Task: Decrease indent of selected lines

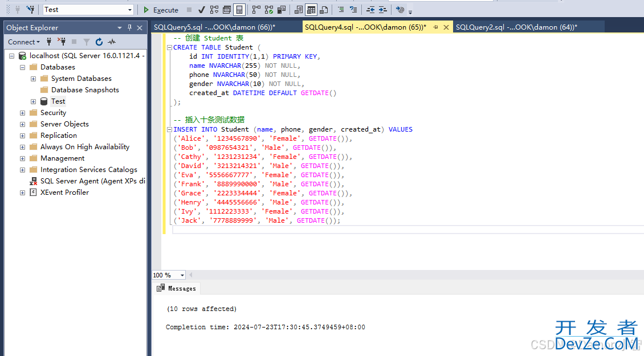Action: [x=370, y=10]
